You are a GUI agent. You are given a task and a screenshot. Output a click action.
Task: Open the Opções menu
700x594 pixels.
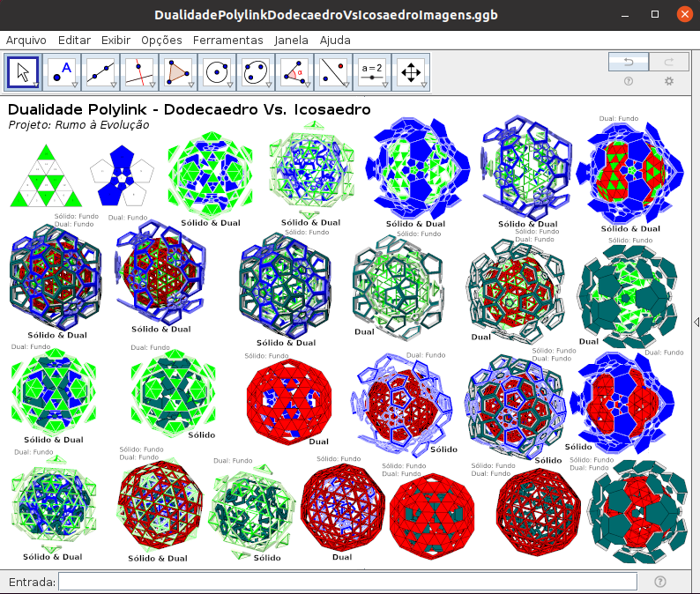(x=161, y=40)
